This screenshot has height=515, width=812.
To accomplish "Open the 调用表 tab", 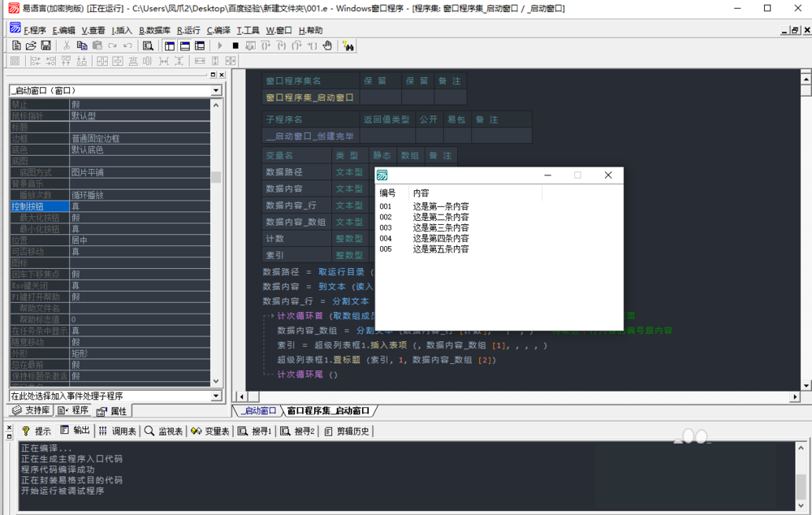I will click(118, 431).
